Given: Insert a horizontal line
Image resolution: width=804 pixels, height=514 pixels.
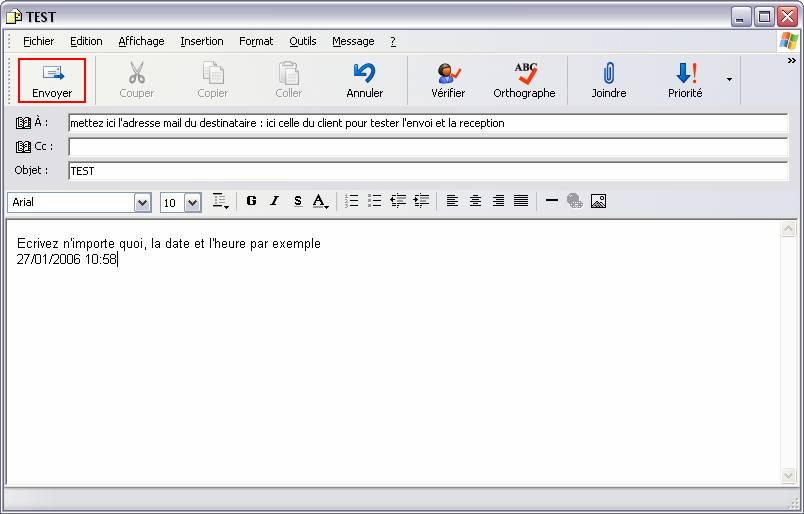Looking at the screenshot, I should click(x=552, y=201).
